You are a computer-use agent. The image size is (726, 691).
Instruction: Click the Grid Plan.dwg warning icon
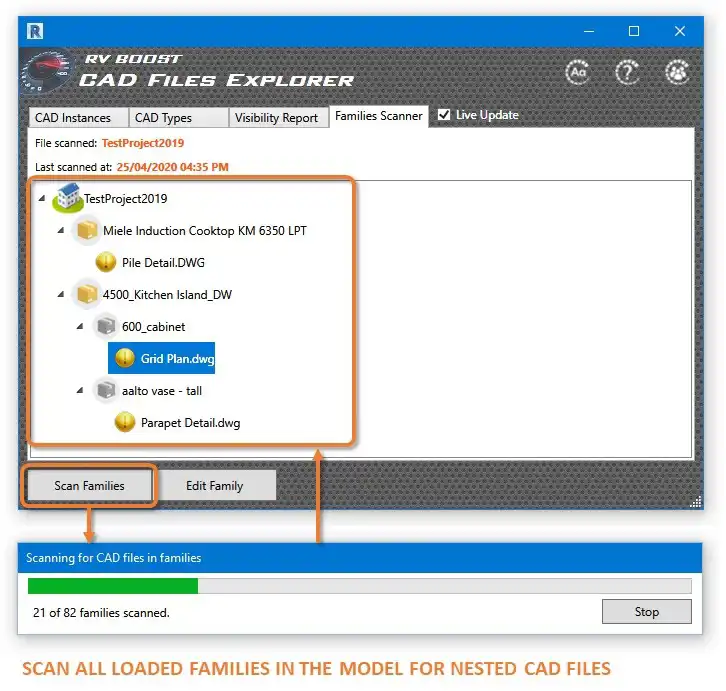(125, 358)
